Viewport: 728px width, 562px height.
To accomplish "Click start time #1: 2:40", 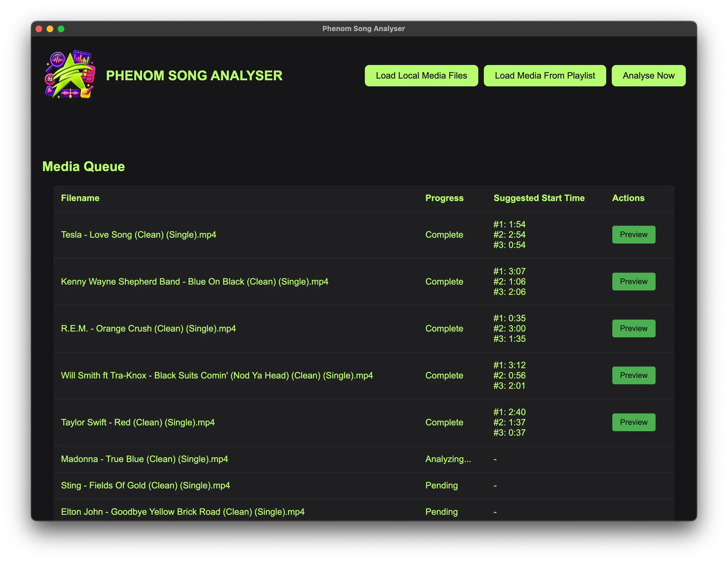I will [509, 412].
